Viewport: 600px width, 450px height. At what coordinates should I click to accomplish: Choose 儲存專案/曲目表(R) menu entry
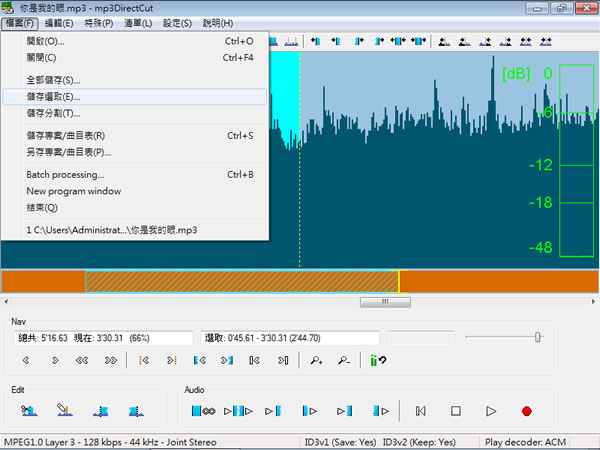(134, 135)
